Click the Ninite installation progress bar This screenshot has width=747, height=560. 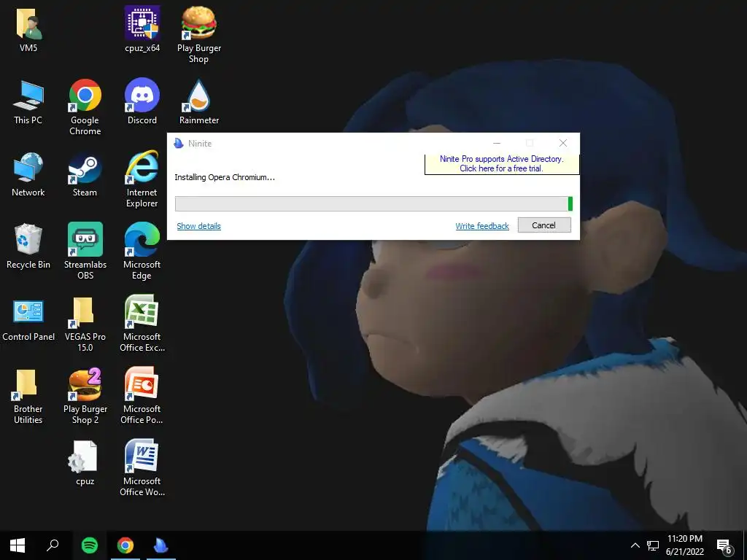(x=373, y=204)
